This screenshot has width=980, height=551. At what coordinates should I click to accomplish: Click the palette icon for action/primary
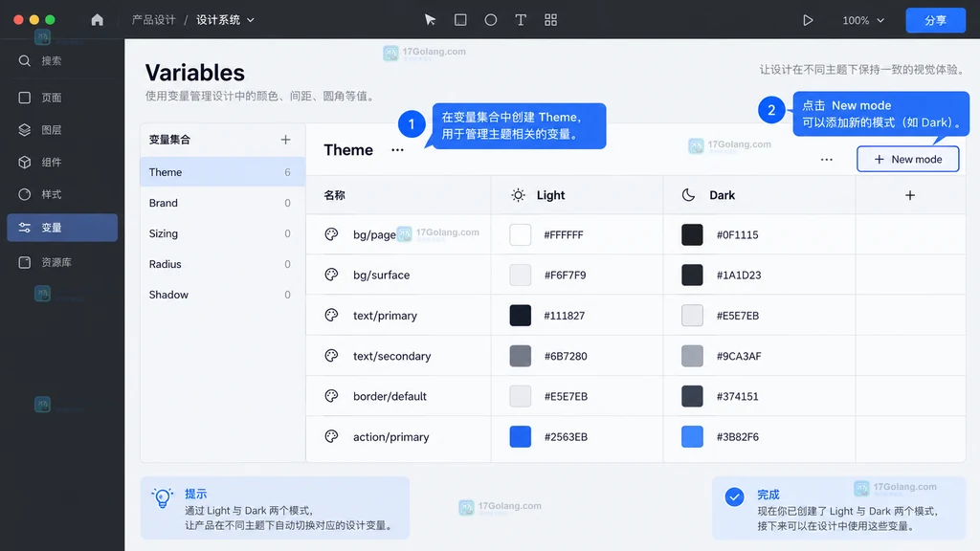point(331,436)
